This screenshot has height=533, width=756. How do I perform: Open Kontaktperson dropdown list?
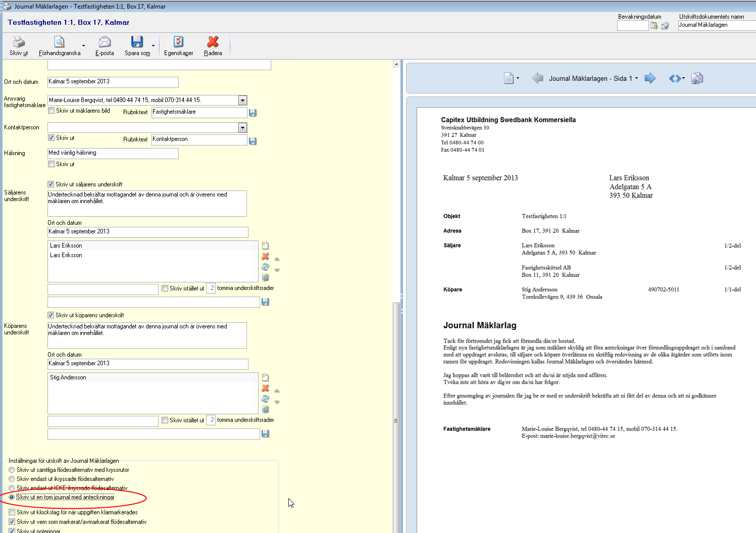(x=242, y=128)
